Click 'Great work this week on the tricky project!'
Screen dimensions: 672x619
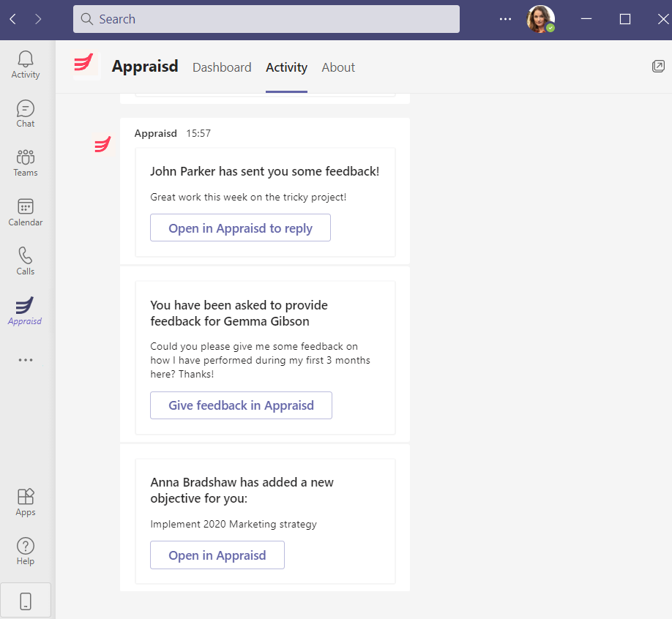coord(248,197)
